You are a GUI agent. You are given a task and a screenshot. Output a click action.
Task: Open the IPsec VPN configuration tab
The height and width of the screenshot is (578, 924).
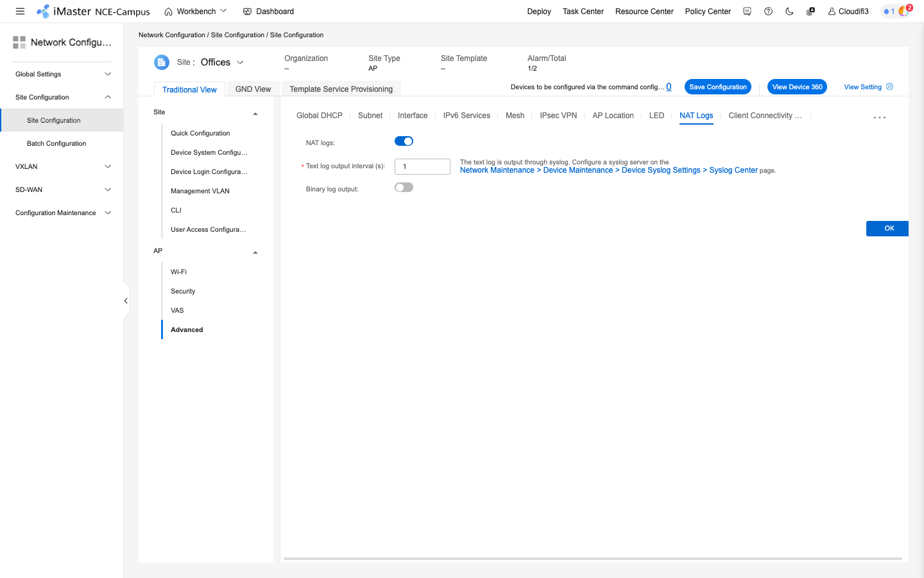[558, 116]
